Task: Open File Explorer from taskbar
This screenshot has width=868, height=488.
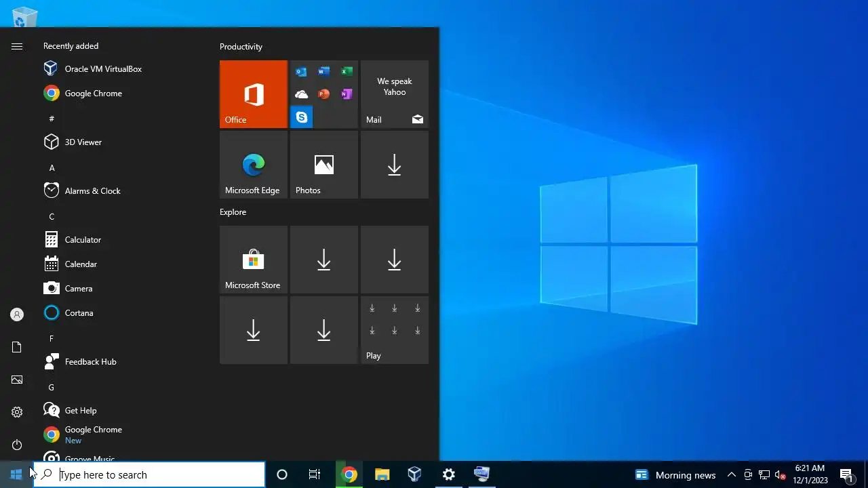Action: [382, 474]
